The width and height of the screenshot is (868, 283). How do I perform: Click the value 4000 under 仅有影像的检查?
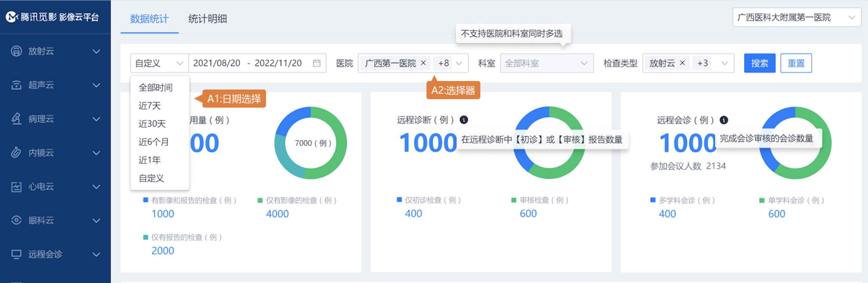point(277,214)
